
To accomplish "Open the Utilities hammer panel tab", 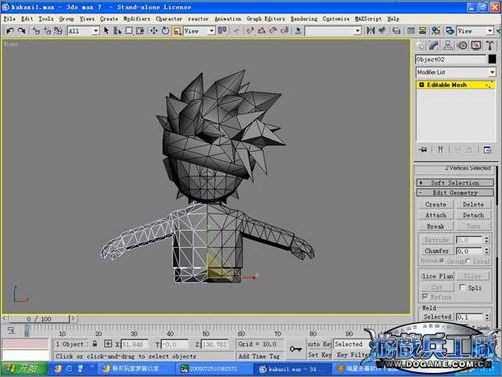I will (x=489, y=45).
